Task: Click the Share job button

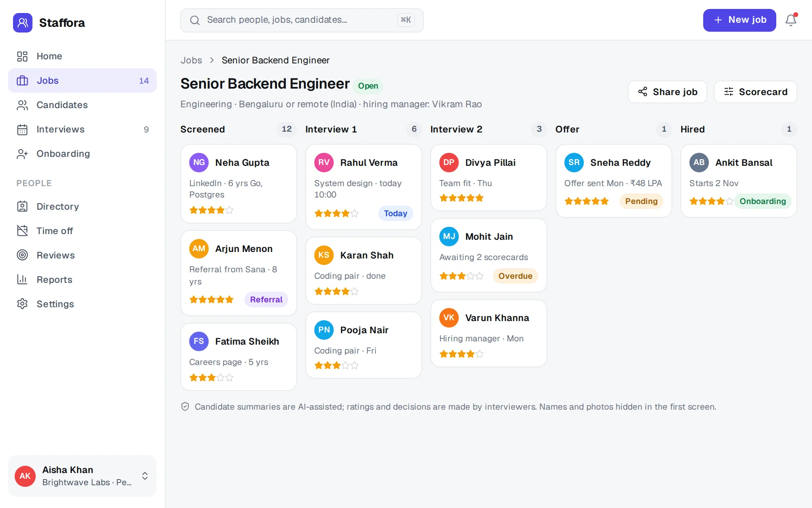Action: [x=667, y=92]
